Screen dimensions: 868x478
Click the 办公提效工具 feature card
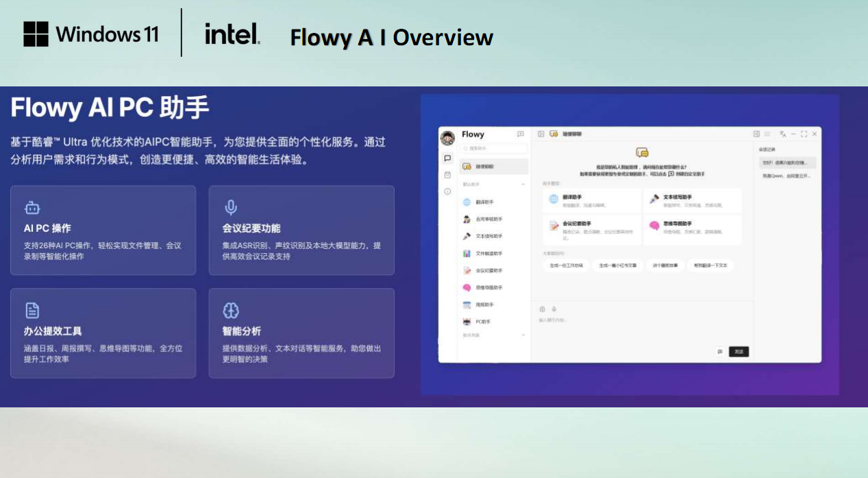(x=103, y=333)
